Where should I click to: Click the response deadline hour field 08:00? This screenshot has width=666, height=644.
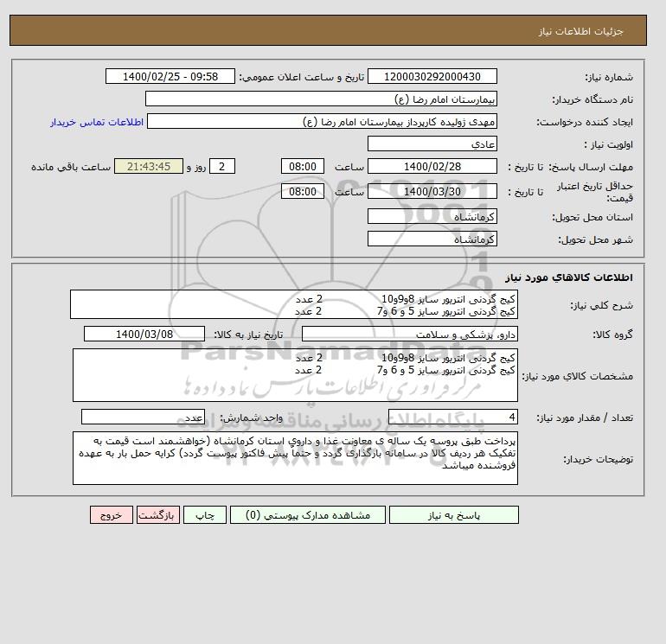[x=303, y=167]
